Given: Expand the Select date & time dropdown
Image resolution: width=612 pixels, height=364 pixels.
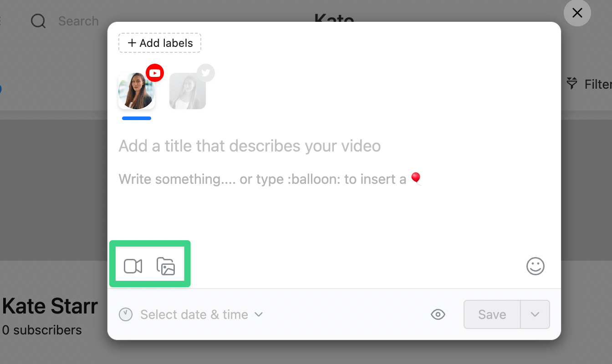Looking at the screenshot, I should click(191, 314).
